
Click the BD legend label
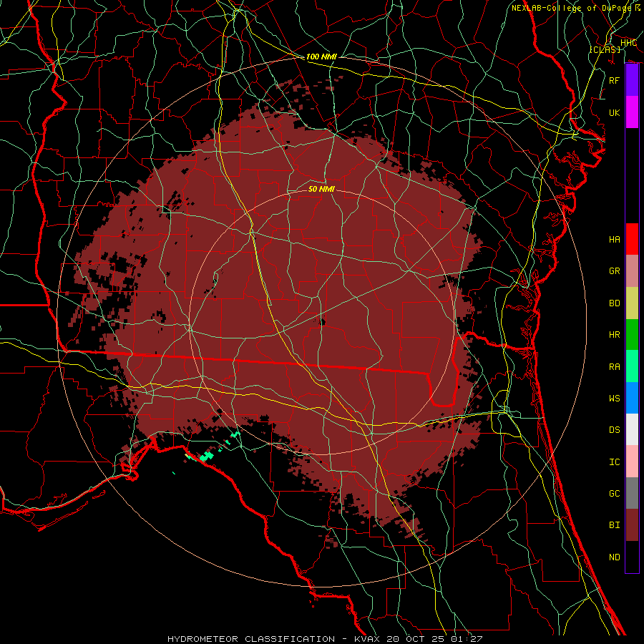pos(615,303)
